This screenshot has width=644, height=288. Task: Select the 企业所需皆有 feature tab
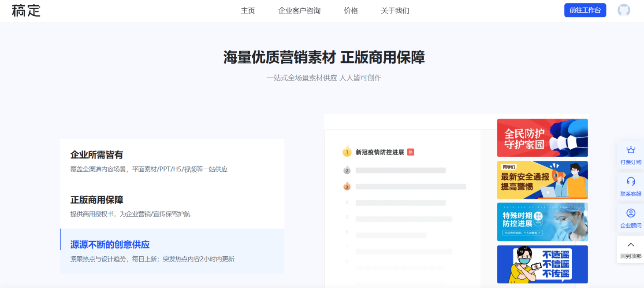coord(172,161)
